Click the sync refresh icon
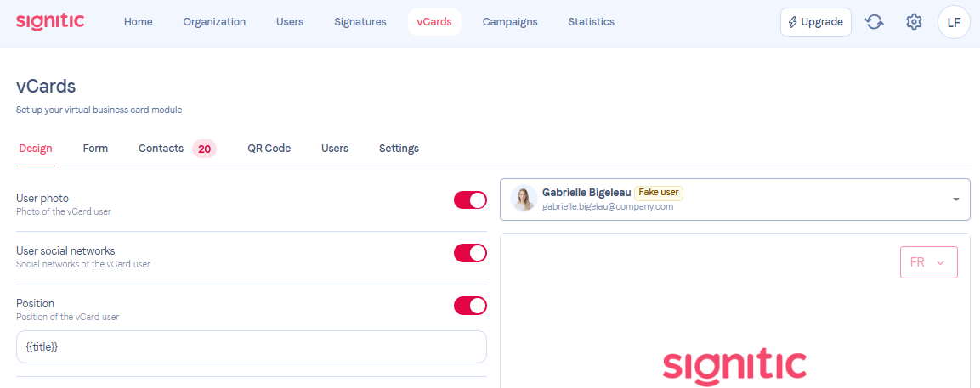Image resolution: width=980 pixels, height=388 pixels. click(874, 22)
